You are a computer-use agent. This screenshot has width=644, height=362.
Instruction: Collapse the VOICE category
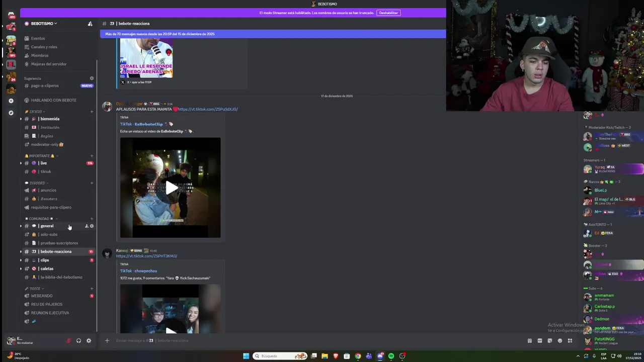(34, 289)
